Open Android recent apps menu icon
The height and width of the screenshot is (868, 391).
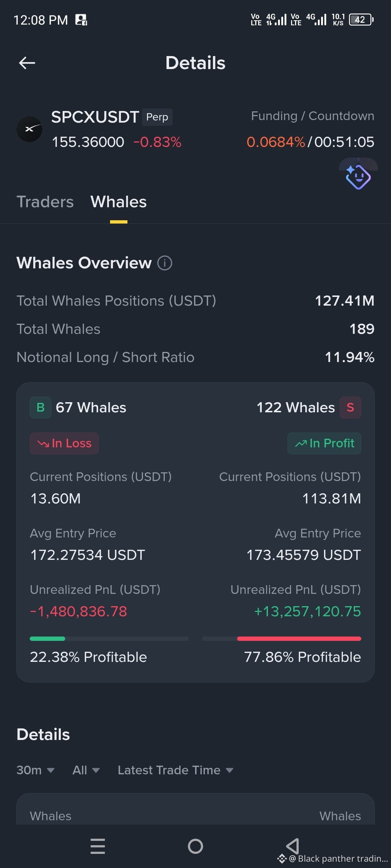click(98, 846)
